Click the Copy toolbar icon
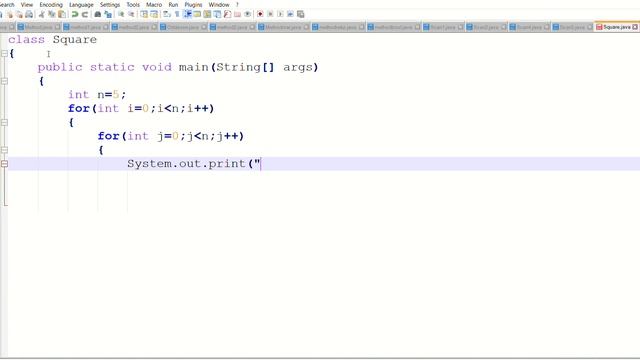The height and width of the screenshot is (360, 640). coord(52,14)
